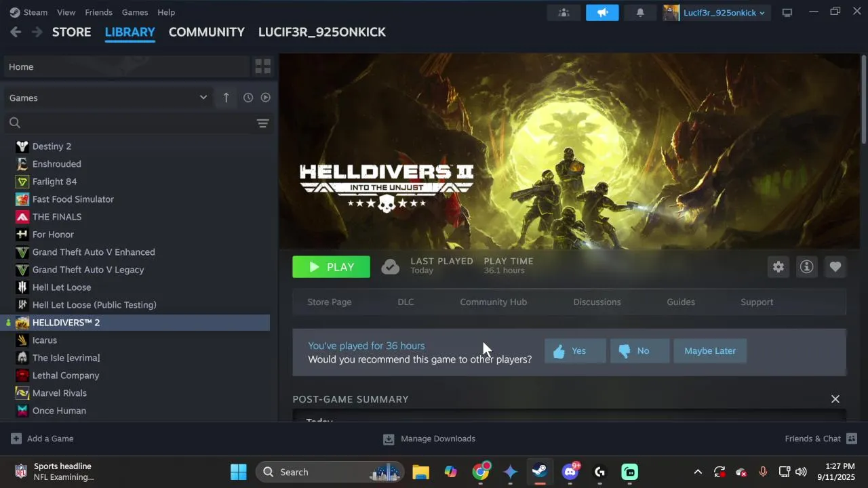
Task: Sort games with the up arrow icon
Action: [226, 98]
